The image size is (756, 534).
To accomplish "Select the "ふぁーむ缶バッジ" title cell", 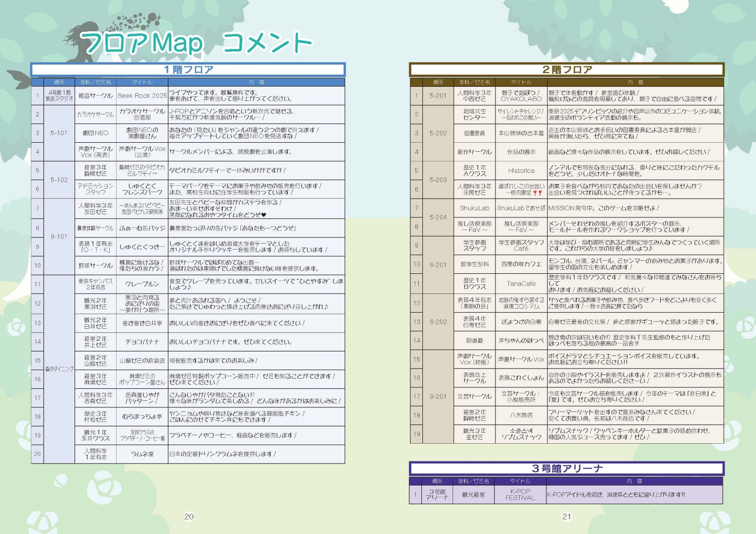I will tap(142, 228).
